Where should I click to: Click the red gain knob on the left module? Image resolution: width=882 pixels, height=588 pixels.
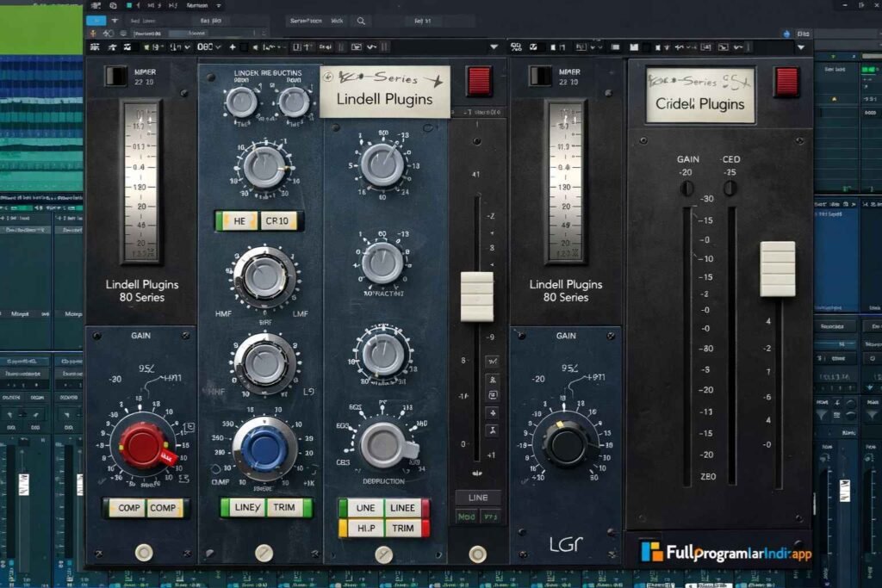point(145,445)
